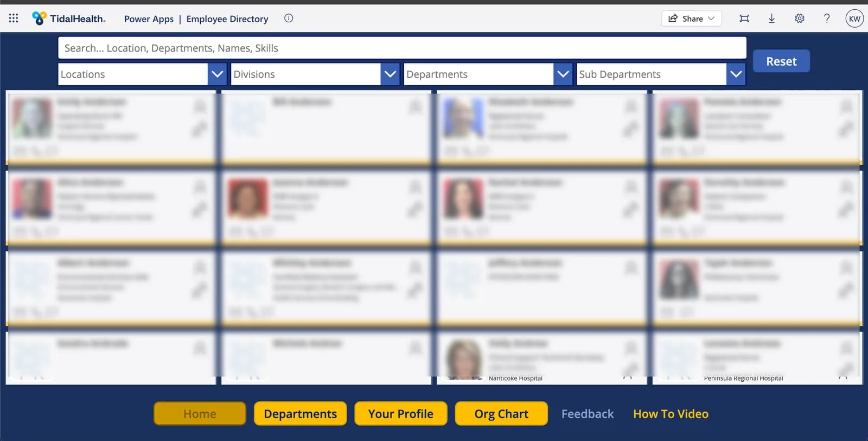Expand the Departments filter dropdown
This screenshot has height=441, width=868.
point(563,74)
